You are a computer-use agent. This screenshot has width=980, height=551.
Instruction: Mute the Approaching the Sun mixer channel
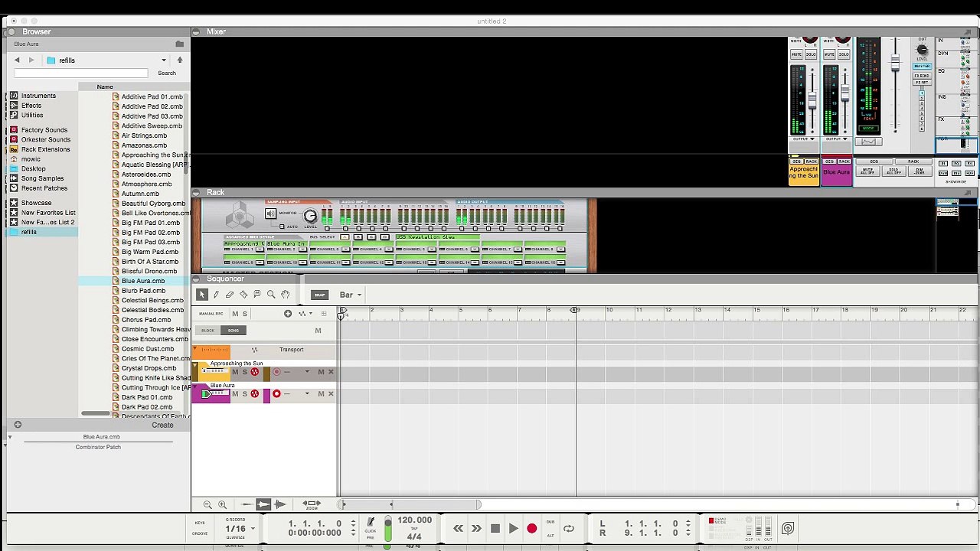click(796, 54)
